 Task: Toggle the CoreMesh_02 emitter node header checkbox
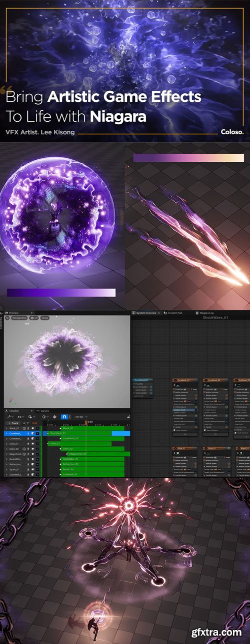(x=206, y=380)
